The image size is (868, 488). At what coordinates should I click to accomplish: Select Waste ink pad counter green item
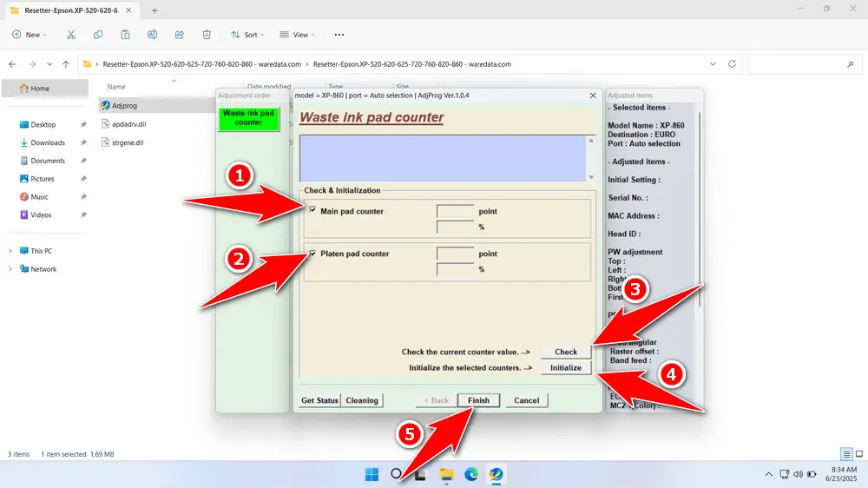(x=248, y=118)
